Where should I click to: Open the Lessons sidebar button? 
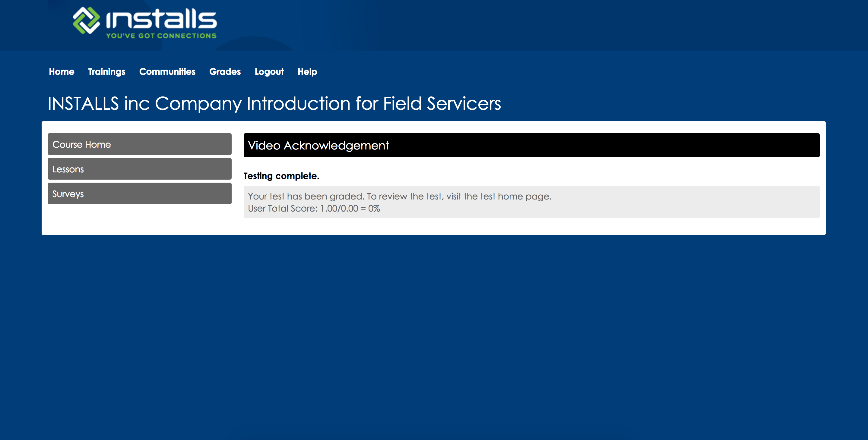tap(139, 169)
